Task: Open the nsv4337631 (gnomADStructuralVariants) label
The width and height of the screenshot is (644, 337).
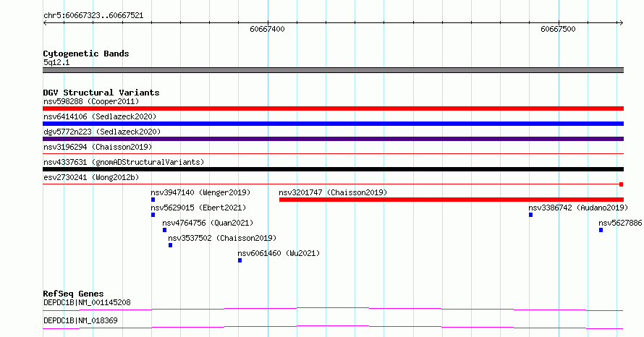Action: coord(124,162)
